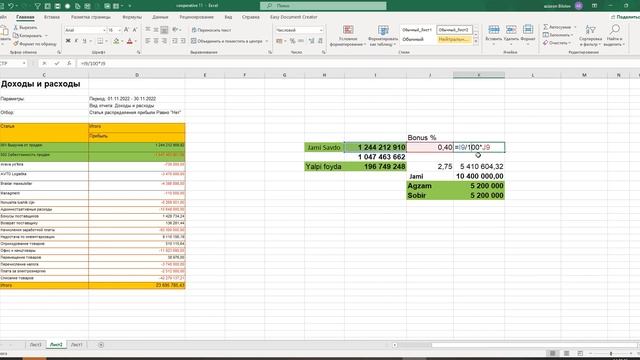This screenshot has width=640, height=360.
Task: Click the Insert Function fx icon
Action: (69, 63)
